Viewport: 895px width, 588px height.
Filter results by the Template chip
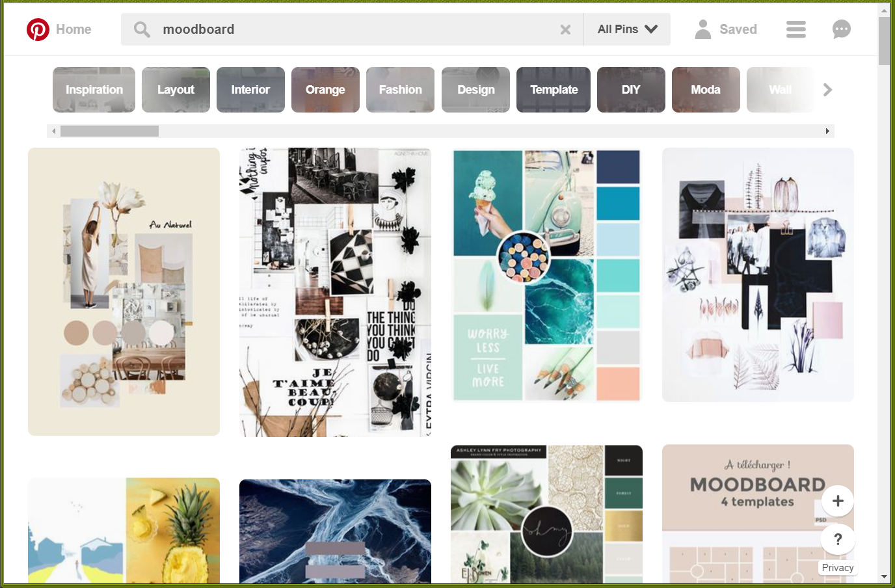click(554, 90)
